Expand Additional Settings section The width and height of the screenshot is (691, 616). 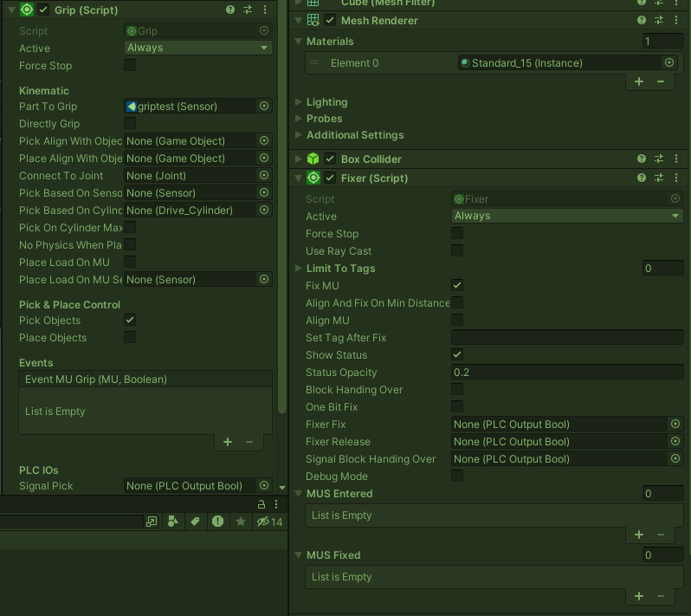pyautogui.click(x=299, y=134)
